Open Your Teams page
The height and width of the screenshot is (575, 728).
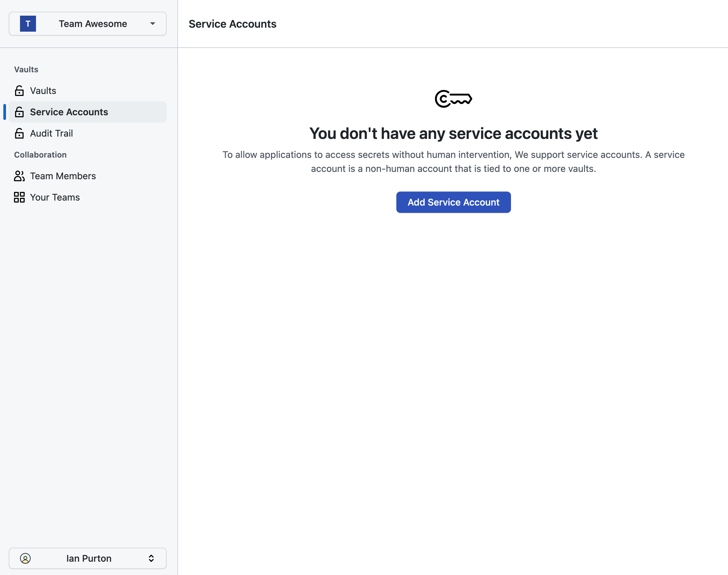point(55,197)
